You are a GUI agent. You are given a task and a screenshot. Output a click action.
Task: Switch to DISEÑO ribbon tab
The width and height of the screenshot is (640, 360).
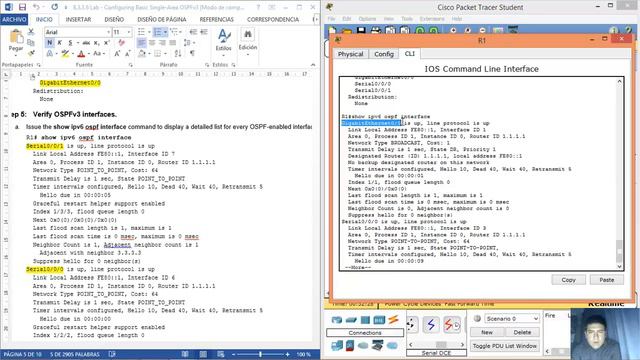(x=114, y=19)
